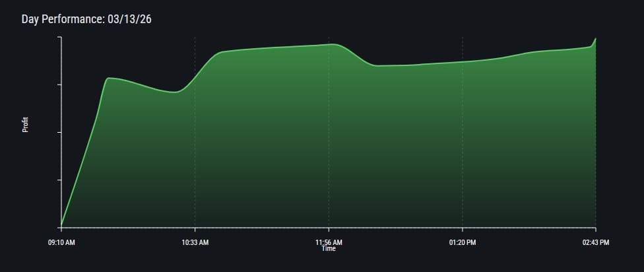The image size is (644, 272).
Task: Click the final peak at chart's right end
Action: click(x=595, y=38)
